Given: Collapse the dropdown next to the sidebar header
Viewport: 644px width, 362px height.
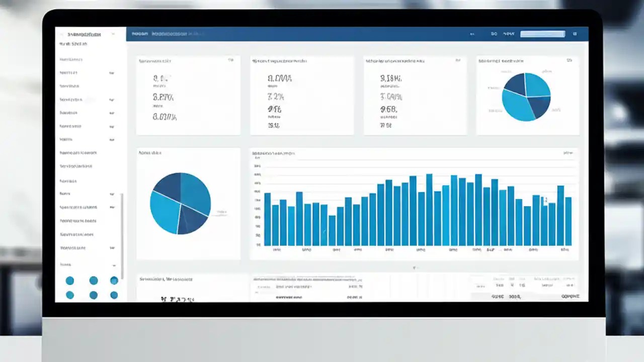Looking at the screenshot, I should (x=114, y=34).
